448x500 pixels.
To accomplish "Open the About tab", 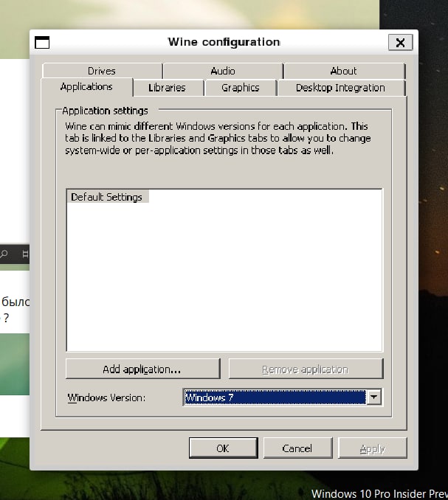I will pyautogui.click(x=344, y=71).
